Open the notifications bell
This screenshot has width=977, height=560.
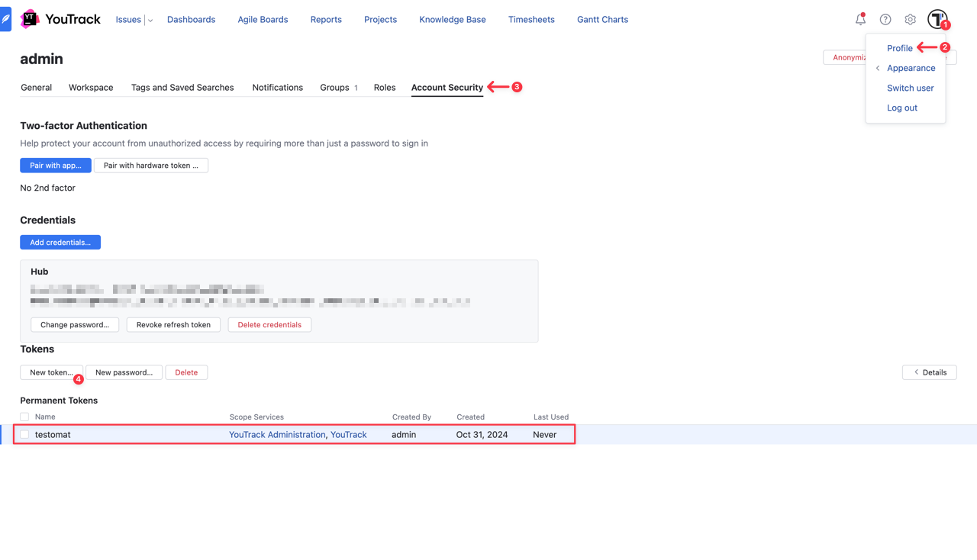tap(860, 19)
